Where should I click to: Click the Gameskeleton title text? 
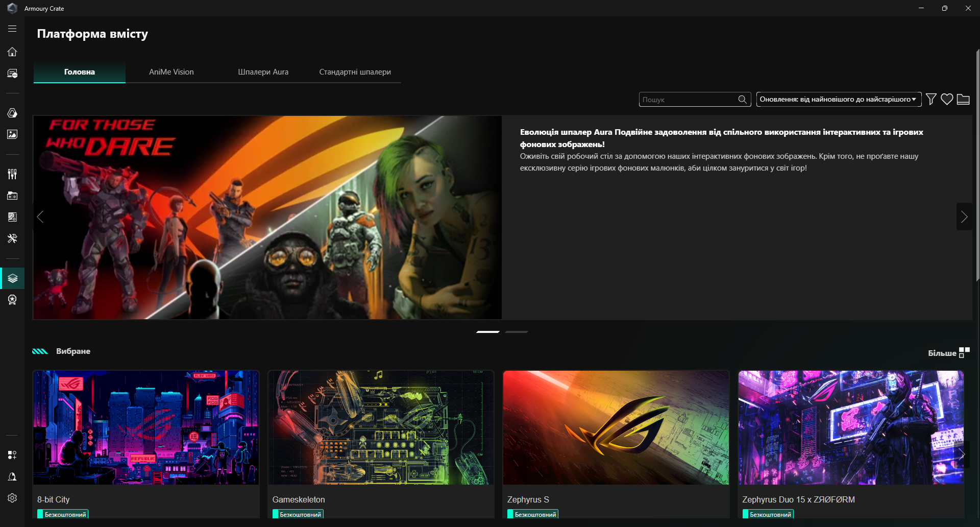299,499
